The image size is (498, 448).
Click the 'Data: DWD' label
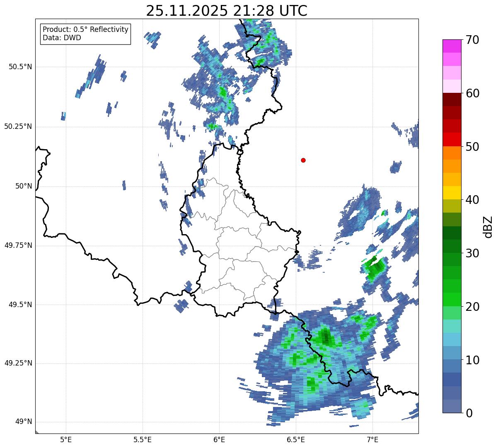point(62,38)
